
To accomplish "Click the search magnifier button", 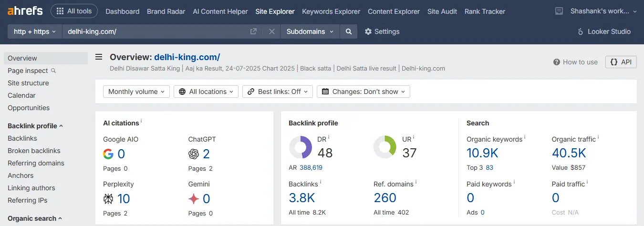I will 349,31.
